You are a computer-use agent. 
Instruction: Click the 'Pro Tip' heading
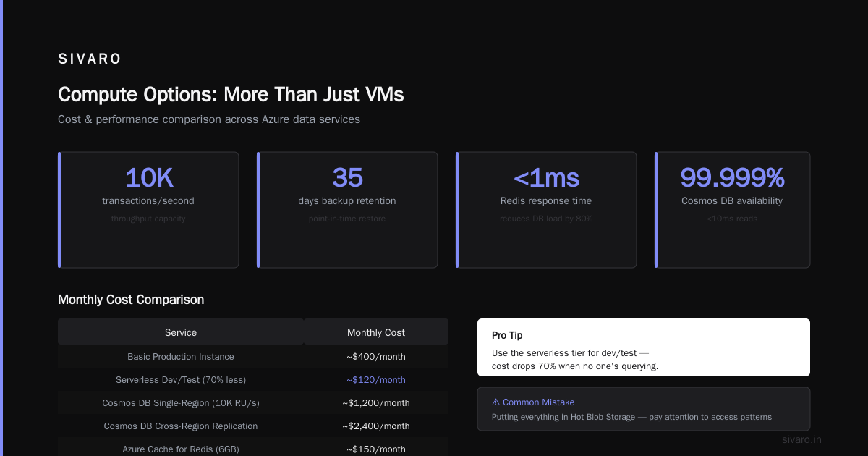pos(507,336)
